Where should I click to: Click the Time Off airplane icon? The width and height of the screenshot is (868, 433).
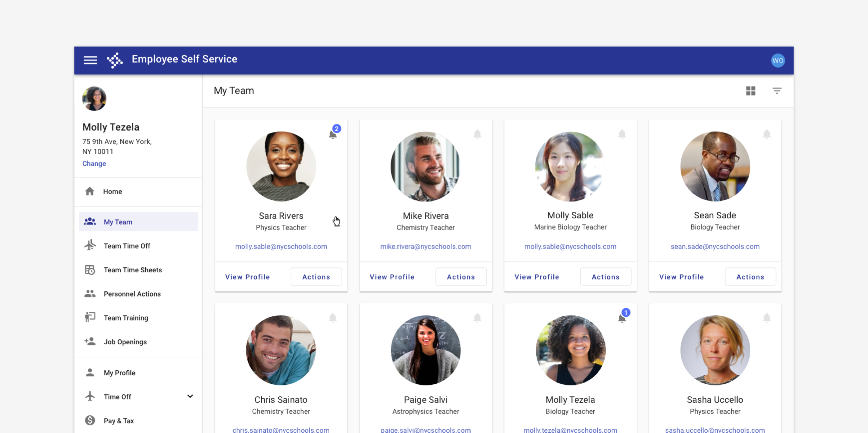point(90,396)
